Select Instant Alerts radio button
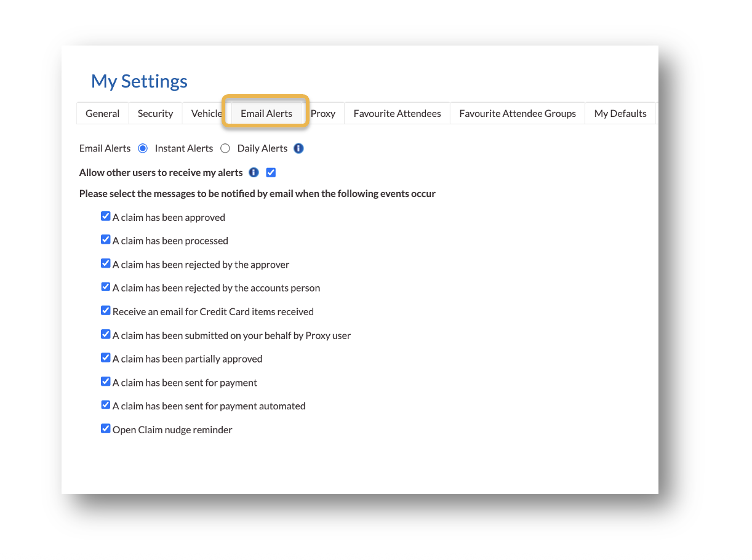 point(143,148)
